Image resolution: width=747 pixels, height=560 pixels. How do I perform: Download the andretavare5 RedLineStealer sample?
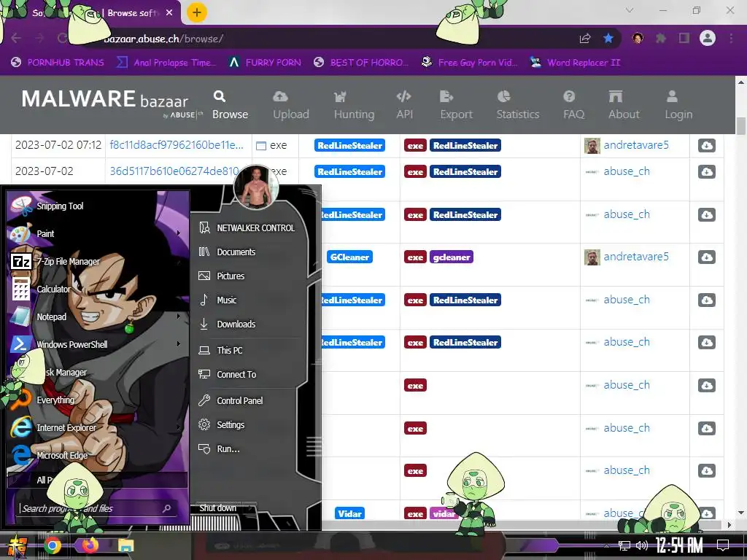(x=706, y=145)
